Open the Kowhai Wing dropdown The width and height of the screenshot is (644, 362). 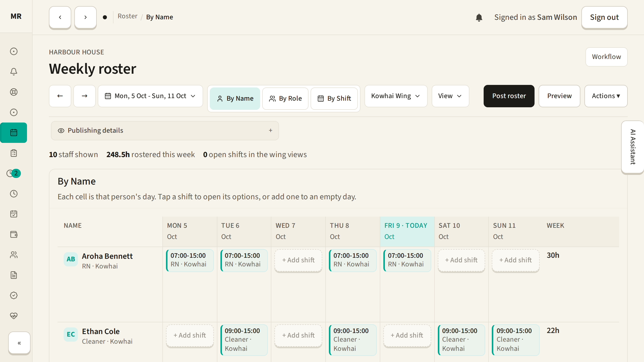coord(396,96)
